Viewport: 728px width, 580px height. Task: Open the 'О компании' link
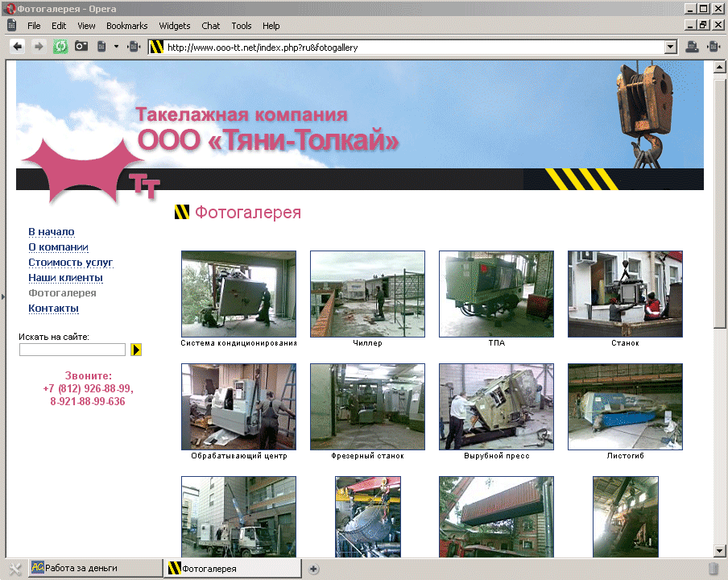point(59,247)
